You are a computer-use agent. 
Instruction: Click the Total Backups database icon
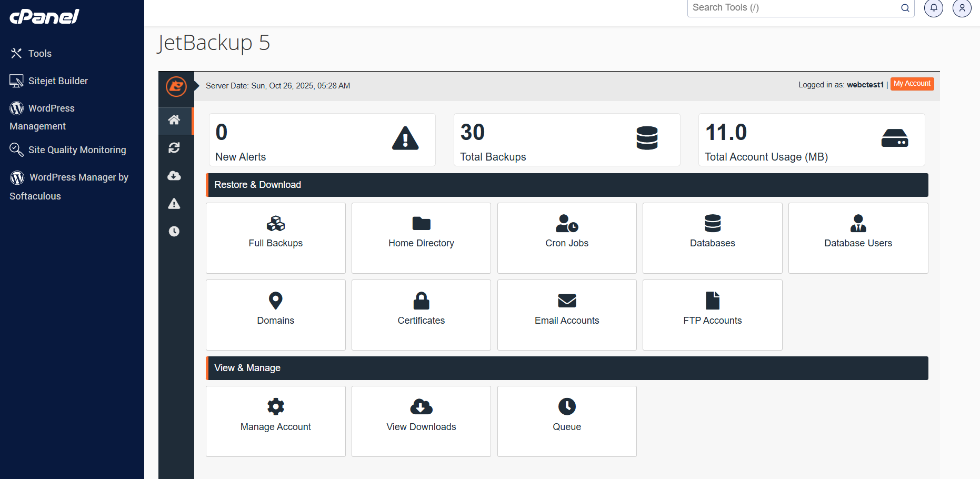pos(647,138)
